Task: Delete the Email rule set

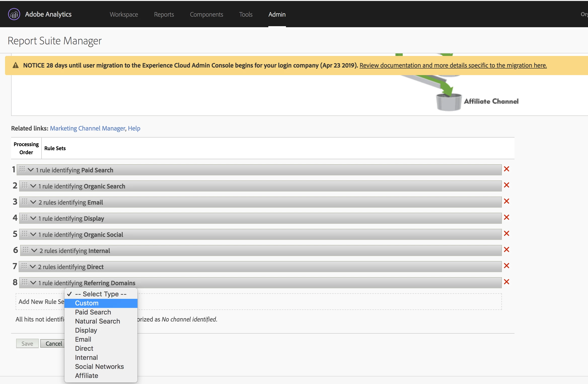Action: tap(506, 201)
